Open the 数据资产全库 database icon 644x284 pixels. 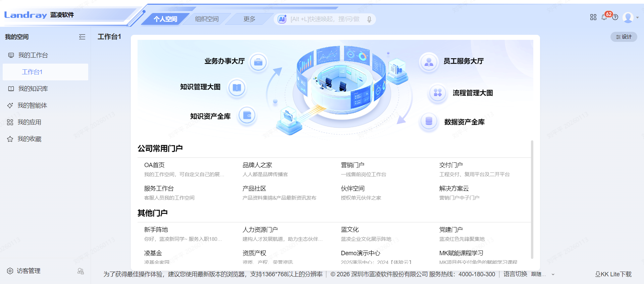pos(429,121)
